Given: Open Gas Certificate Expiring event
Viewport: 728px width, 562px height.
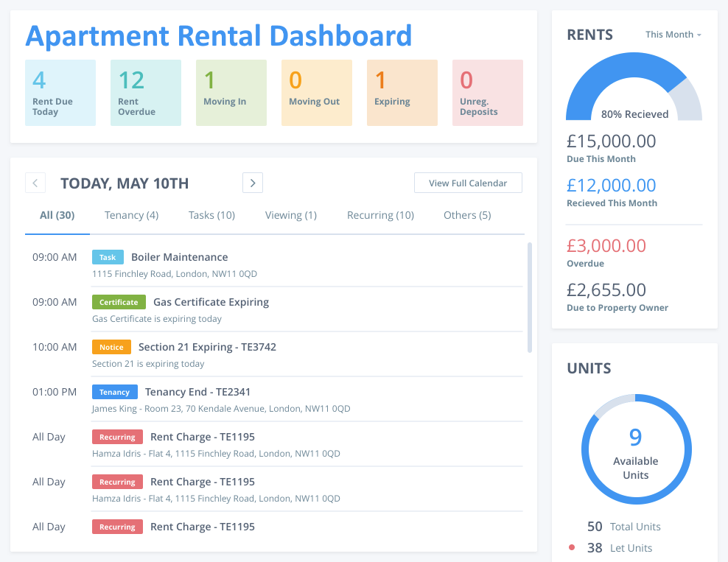Looking at the screenshot, I should point(211,302).
